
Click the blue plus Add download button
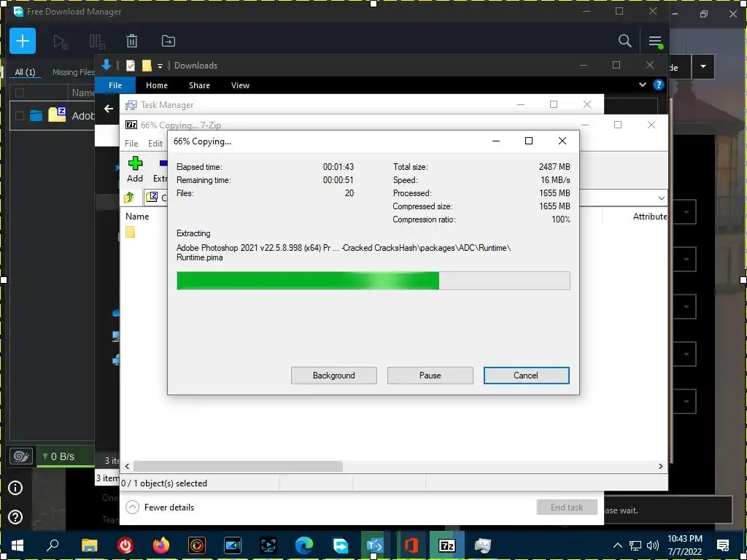23,41
